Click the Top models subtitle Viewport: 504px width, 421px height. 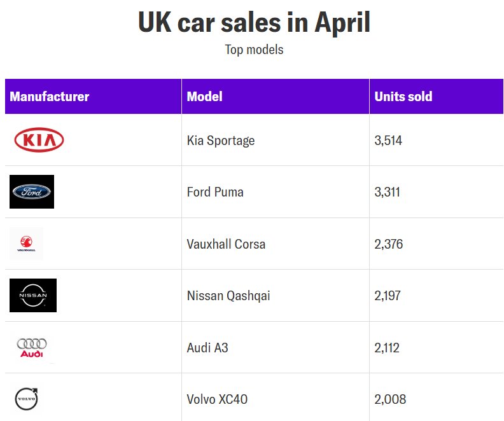pyautogui.click(x=254, y=50)
